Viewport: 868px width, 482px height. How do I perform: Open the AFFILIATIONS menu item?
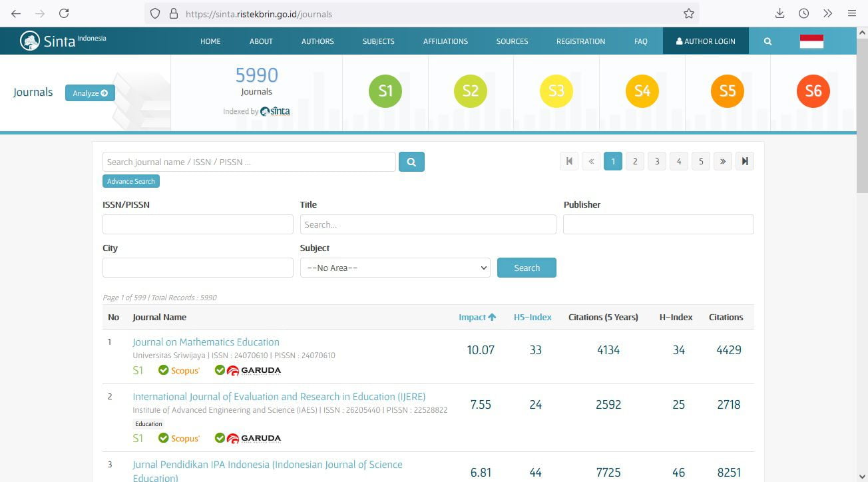pos(445,41)
